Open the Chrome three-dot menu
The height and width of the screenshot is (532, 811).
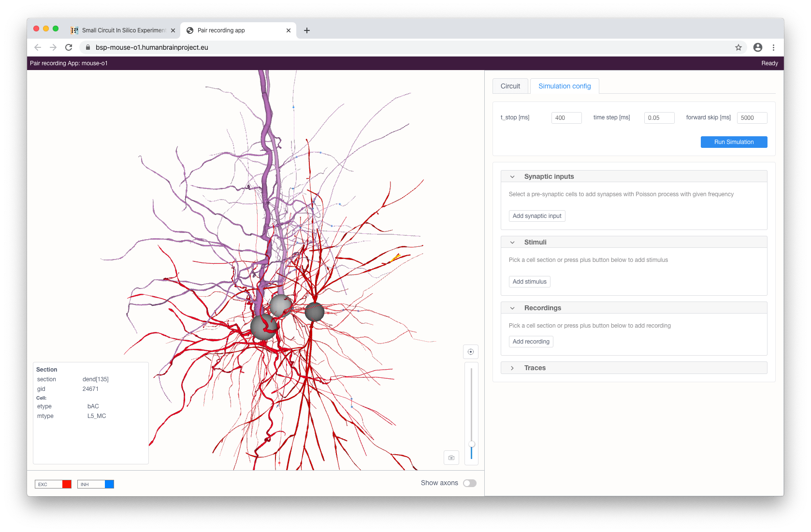[773, 47]
